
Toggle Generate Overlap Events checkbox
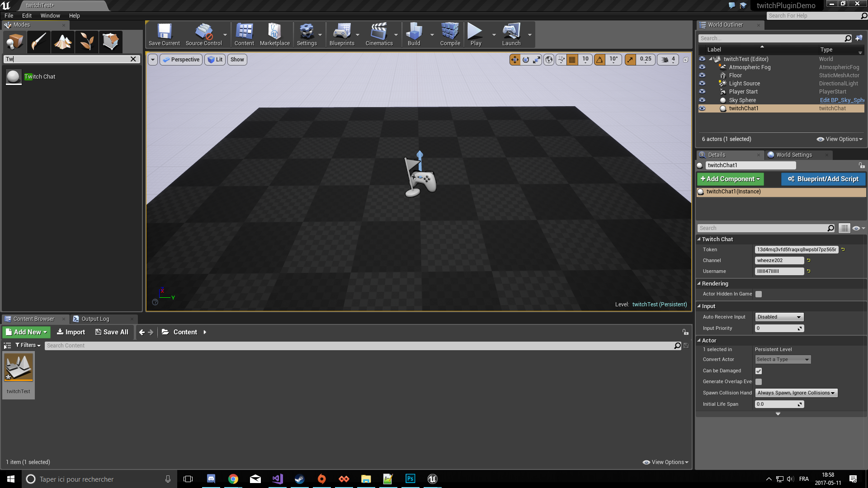click(758, 381)
